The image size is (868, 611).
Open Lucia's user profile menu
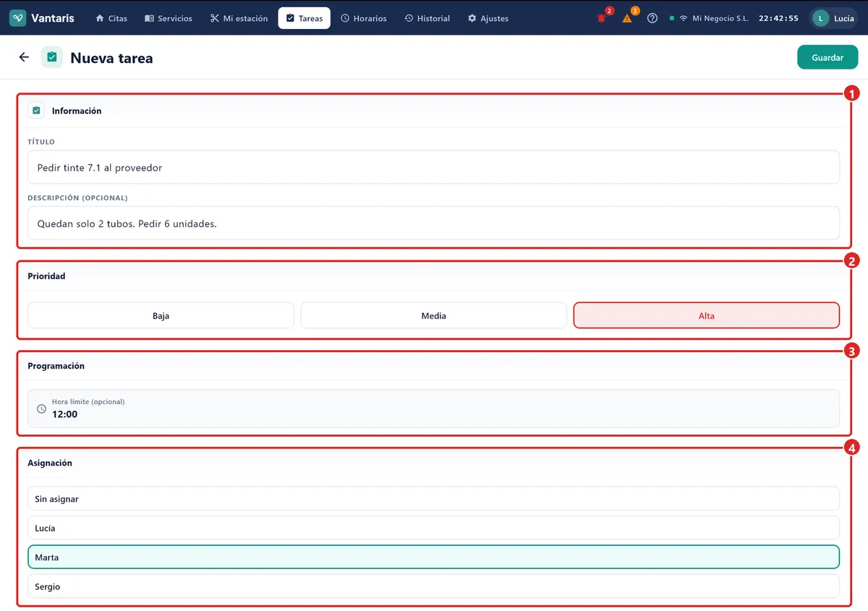[833, 18]
